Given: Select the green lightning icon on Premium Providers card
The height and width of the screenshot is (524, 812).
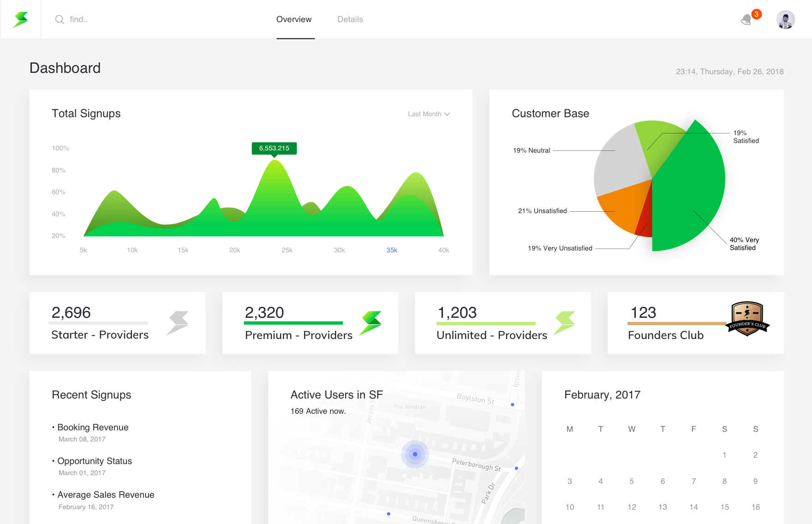Looking at the screenshot, I should [370, 322].
